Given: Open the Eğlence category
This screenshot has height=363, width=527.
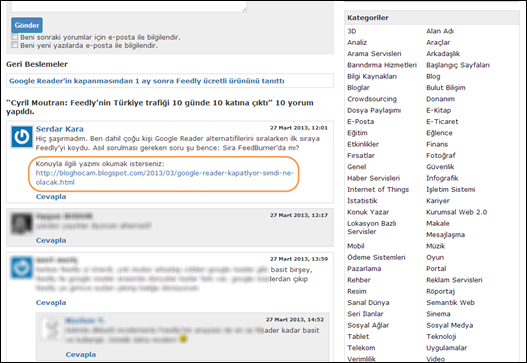Looking at the screenshot, I should [439, 133].
